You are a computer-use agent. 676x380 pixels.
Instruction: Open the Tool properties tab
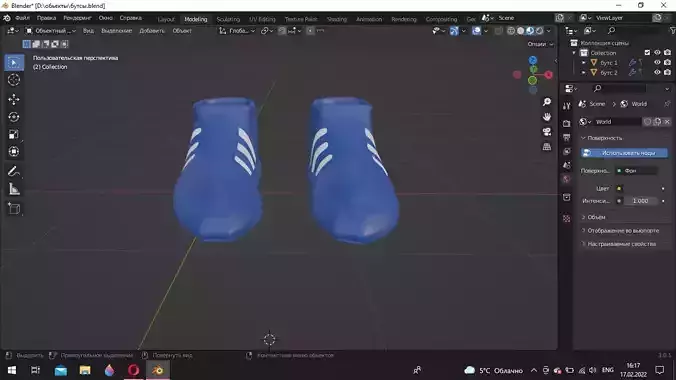coord(566,106)
